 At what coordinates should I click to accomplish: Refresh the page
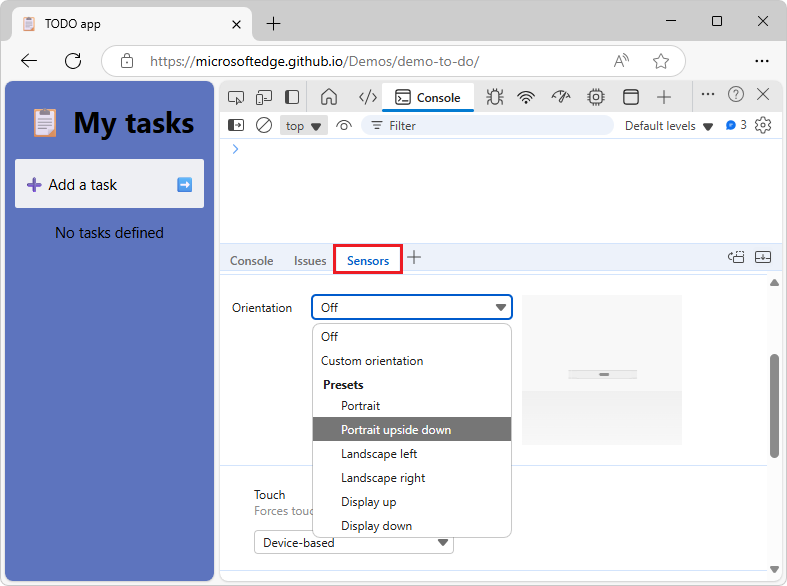(73, 61)
